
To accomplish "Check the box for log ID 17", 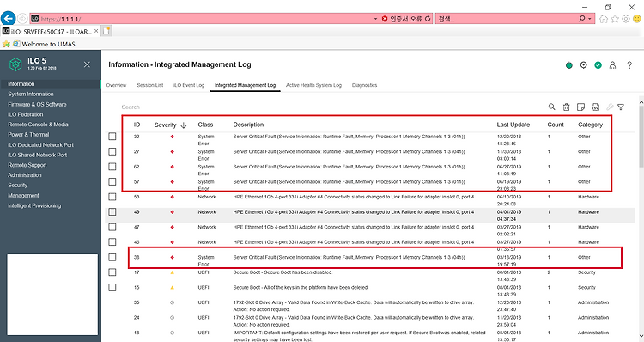I will pos(112,272).
